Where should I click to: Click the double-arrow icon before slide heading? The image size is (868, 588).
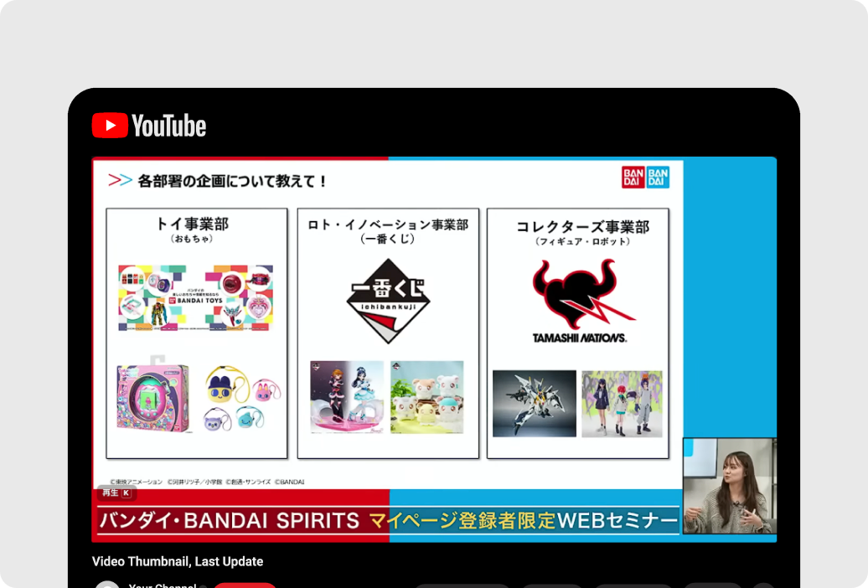tap(120, 180)
